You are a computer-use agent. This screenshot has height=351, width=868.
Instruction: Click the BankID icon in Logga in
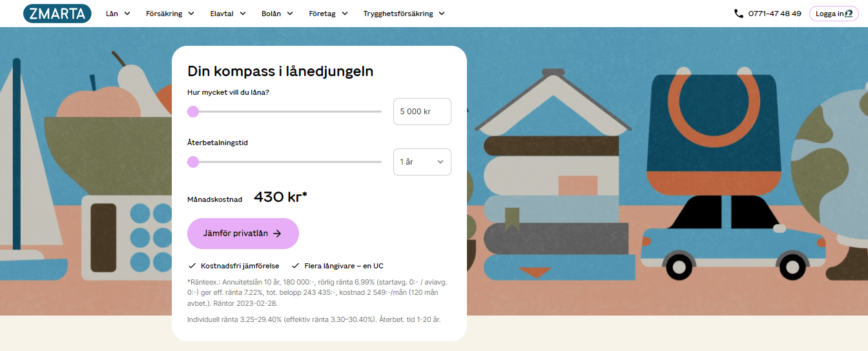(x=849, y=14)
